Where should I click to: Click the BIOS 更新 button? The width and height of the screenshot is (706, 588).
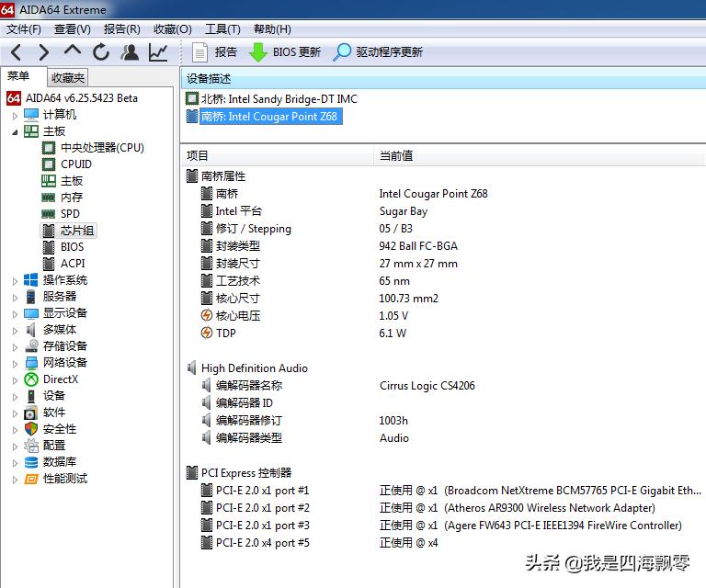(x=285, y=52)
